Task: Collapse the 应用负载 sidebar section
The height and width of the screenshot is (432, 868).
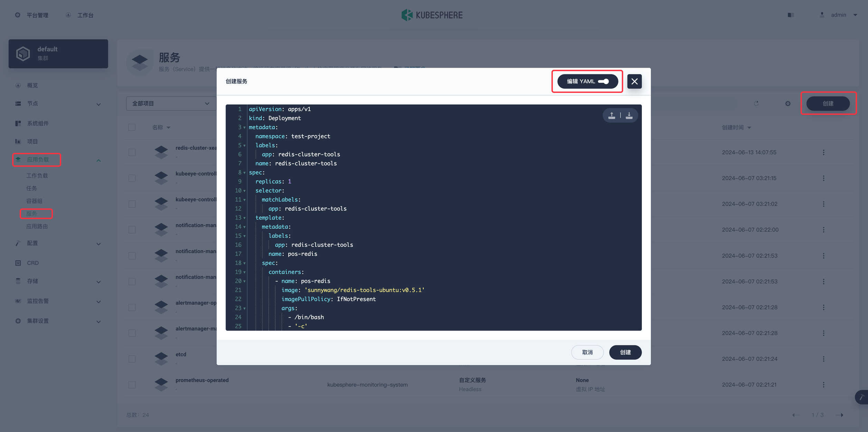Action: click(98, 160)
